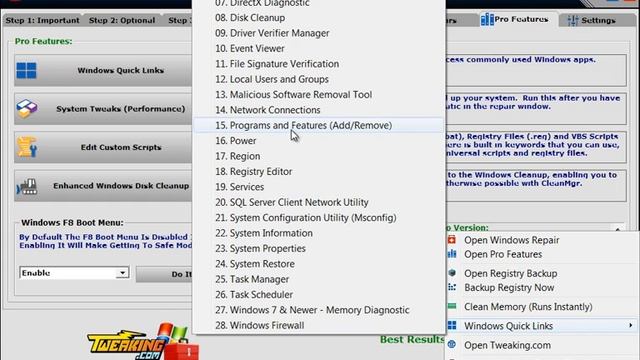The width and height of the screenshot is (640, 360).
Task: Expand the Windows Quick Links submenu arrow
Action: click(631, 325)
